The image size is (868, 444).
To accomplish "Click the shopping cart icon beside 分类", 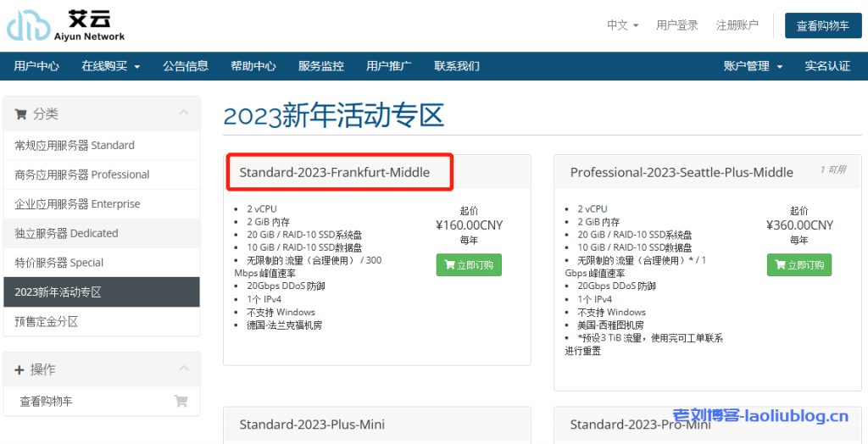I will click(20, 114).
